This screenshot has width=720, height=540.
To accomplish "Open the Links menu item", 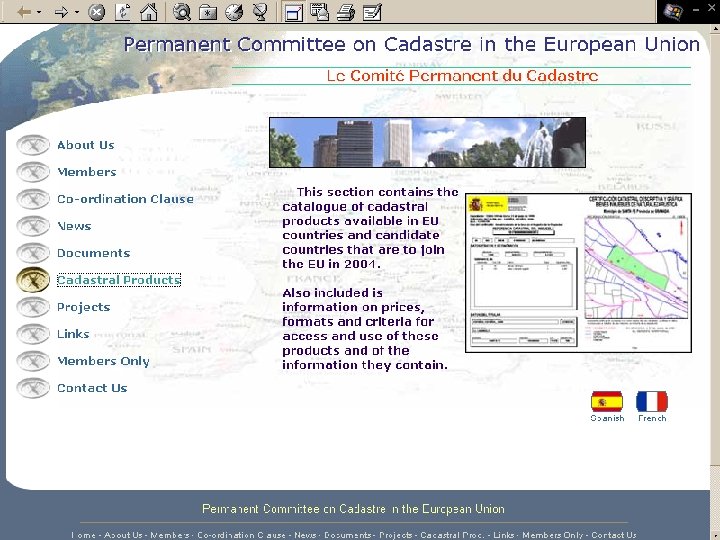I will click(73, 334).
